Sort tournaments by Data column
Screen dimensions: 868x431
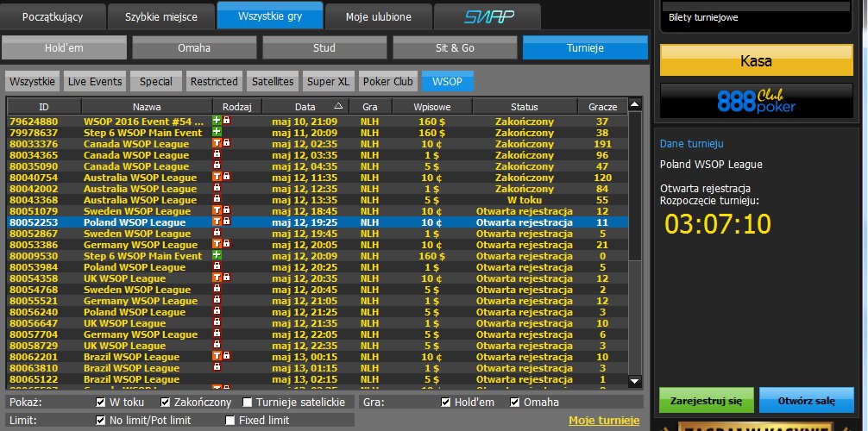pos(305,106)
